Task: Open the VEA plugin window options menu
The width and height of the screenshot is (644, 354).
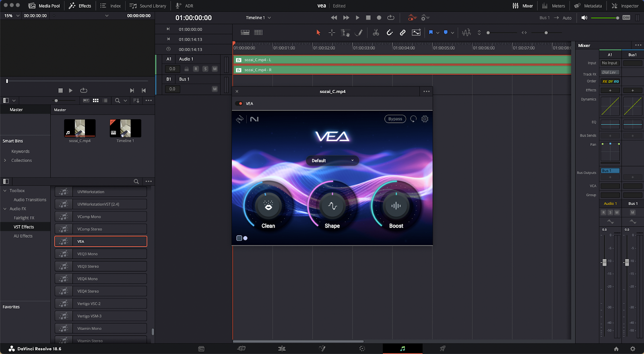Action: (x=427, y=91)
